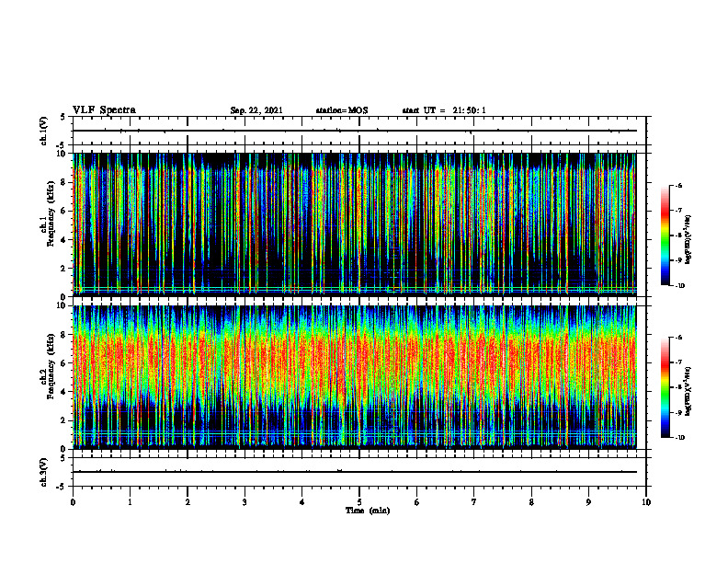This screenshot has height=563, width=728.
Task: Click the "-10" tick on ch.2 colorbar
Action: coord(679,438)
